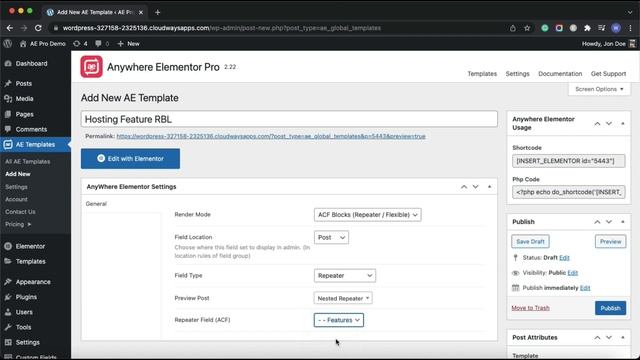Click the blue Publish button
Screen dimensions: 640x360
[x=610, y=308]
